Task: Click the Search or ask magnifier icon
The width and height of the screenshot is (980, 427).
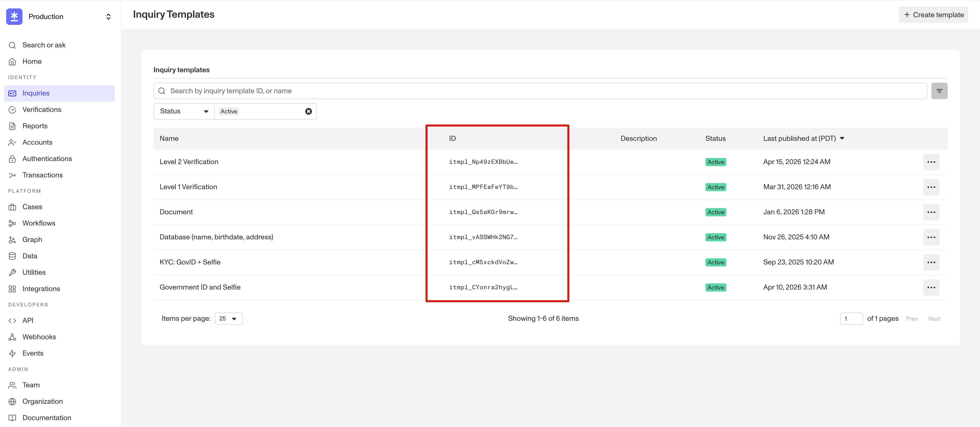Action: point(12,45)
